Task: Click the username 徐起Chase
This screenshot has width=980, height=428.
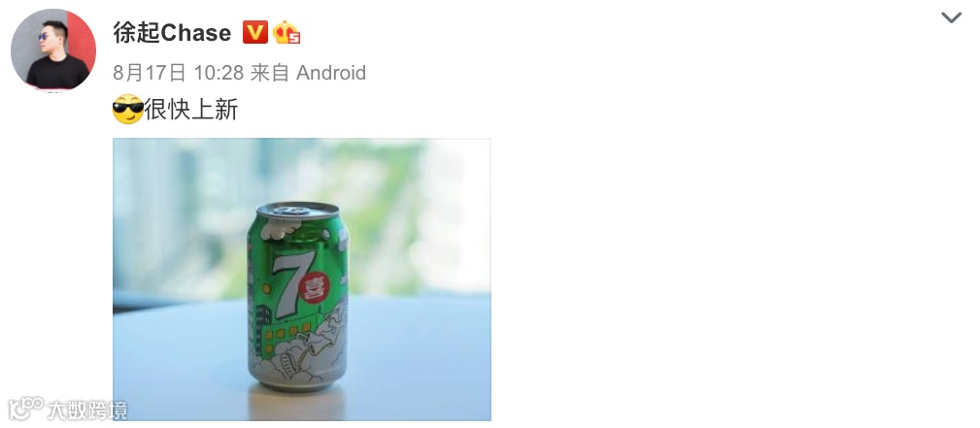Action: (172, 32)
